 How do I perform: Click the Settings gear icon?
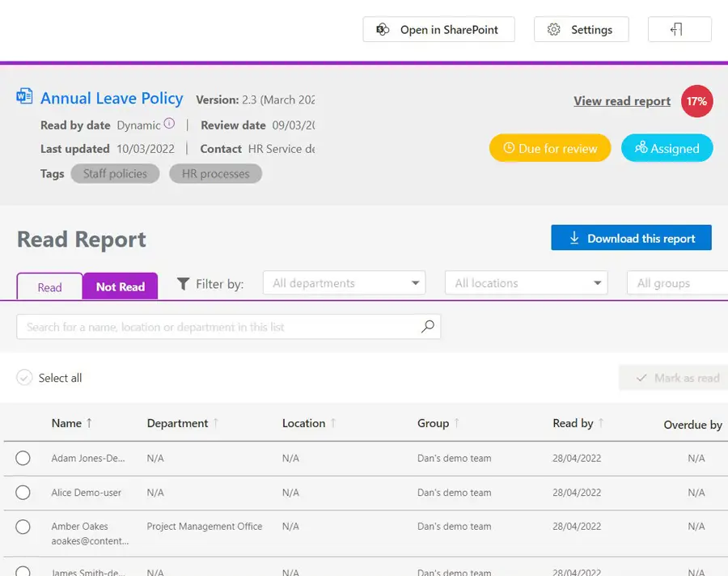point(553,30)
